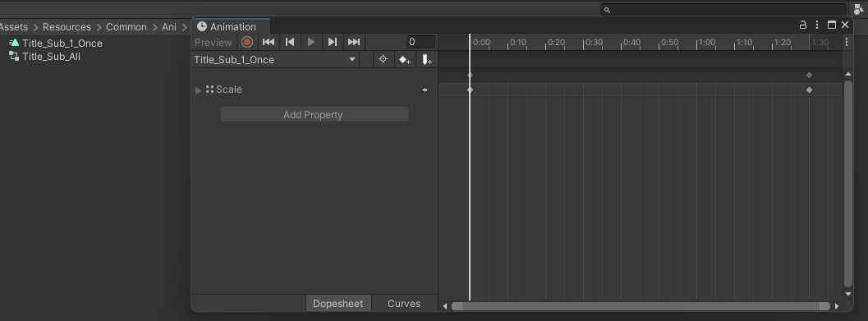Add keyframe with the diamond-plus icon

point(405,60)
